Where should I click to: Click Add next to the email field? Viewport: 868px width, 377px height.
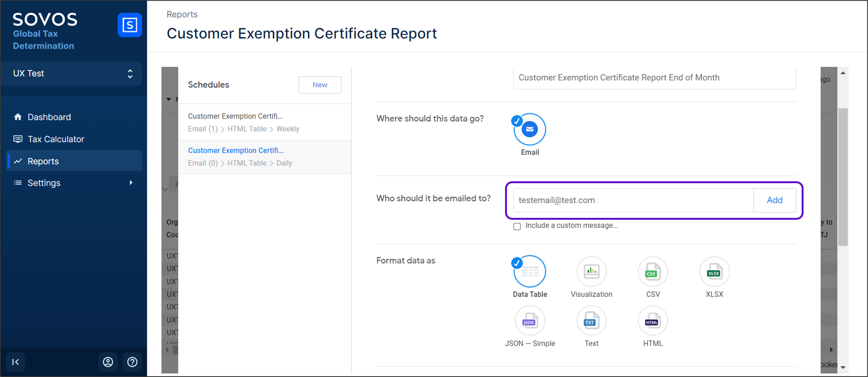tap(774, 200)
